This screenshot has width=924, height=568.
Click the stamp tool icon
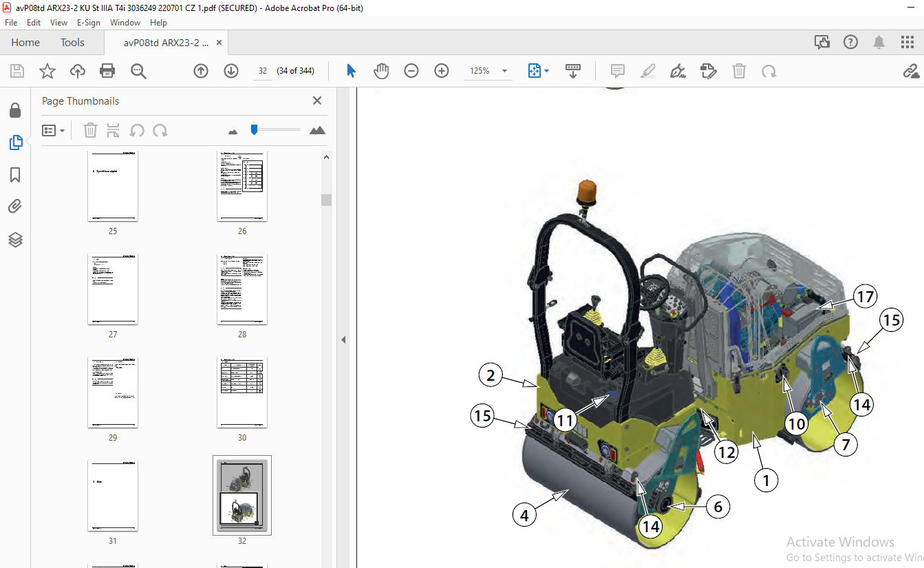(x=709, y=71)
